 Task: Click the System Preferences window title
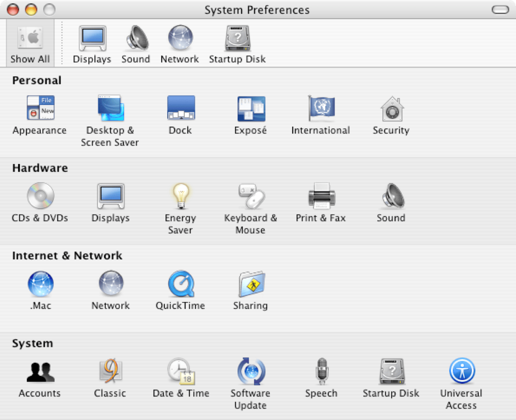[x=257, y=10]
